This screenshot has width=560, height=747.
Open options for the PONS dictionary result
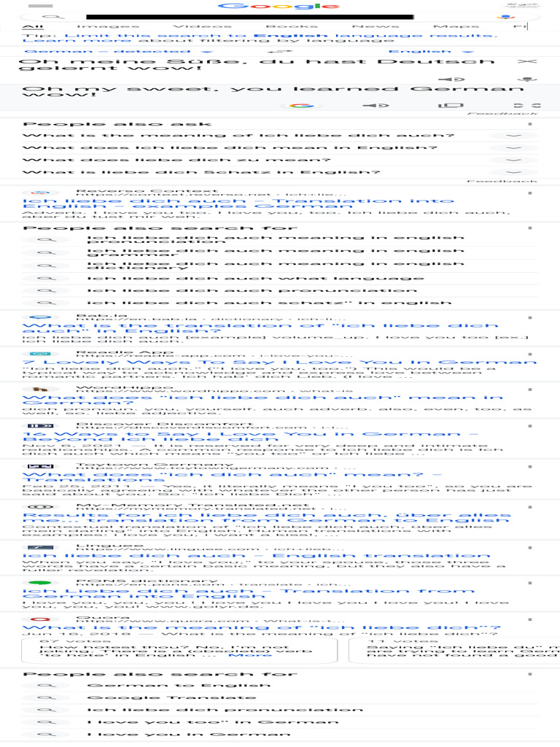pyautogui.click(x=530, y=583)
